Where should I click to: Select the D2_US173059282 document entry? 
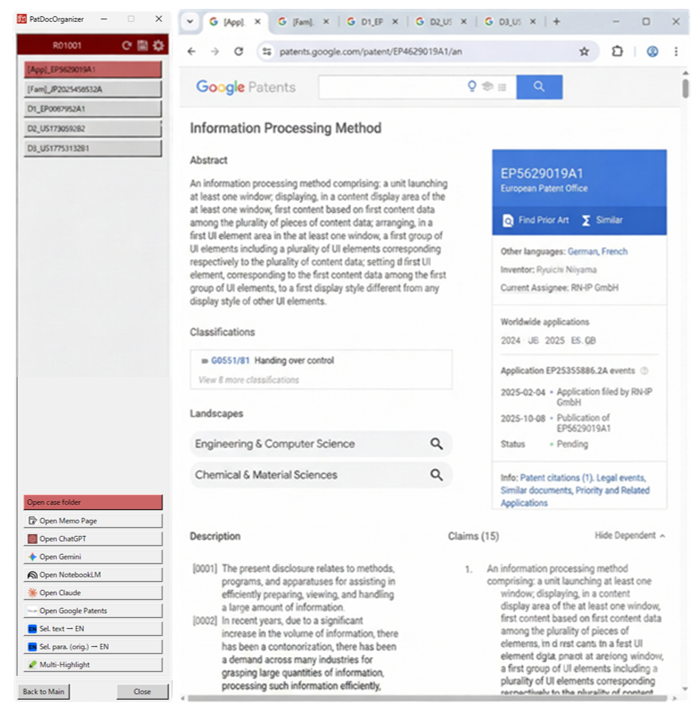tap(93, 129)
